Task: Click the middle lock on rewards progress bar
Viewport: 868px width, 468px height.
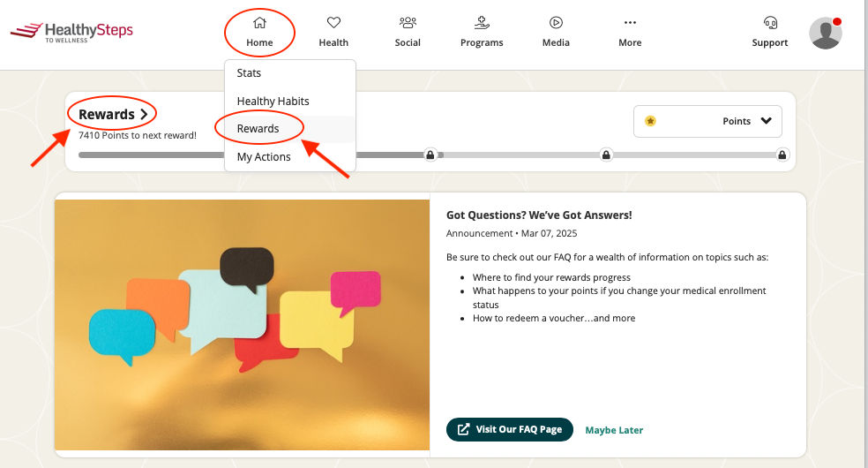Action: [x=607, y=155]
